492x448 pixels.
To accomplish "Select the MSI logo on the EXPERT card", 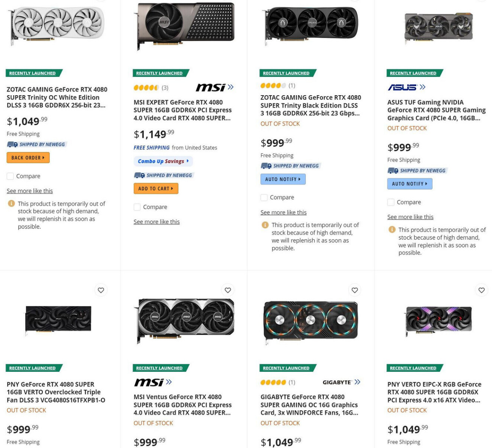I will point(210,87).
